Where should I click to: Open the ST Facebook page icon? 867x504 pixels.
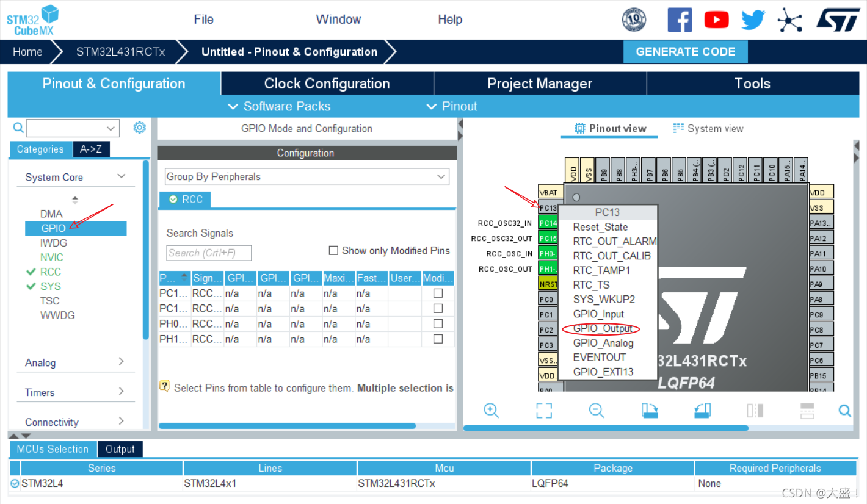(680, 20)
